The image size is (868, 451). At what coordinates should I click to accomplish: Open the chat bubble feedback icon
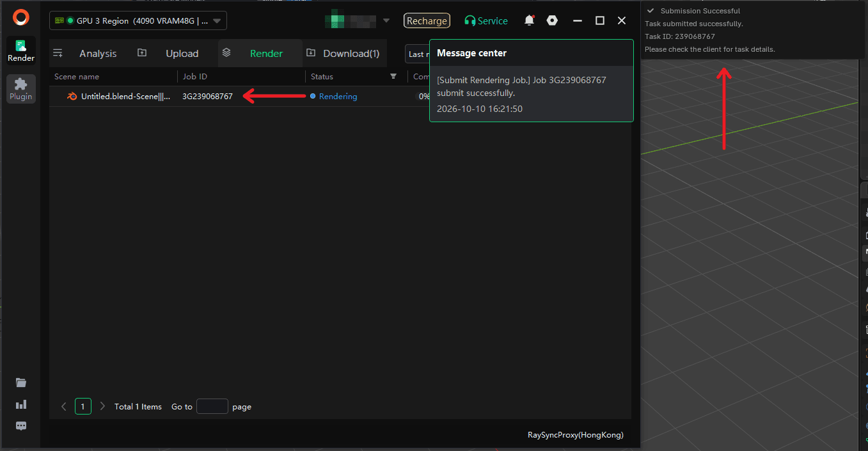[21, 426]
